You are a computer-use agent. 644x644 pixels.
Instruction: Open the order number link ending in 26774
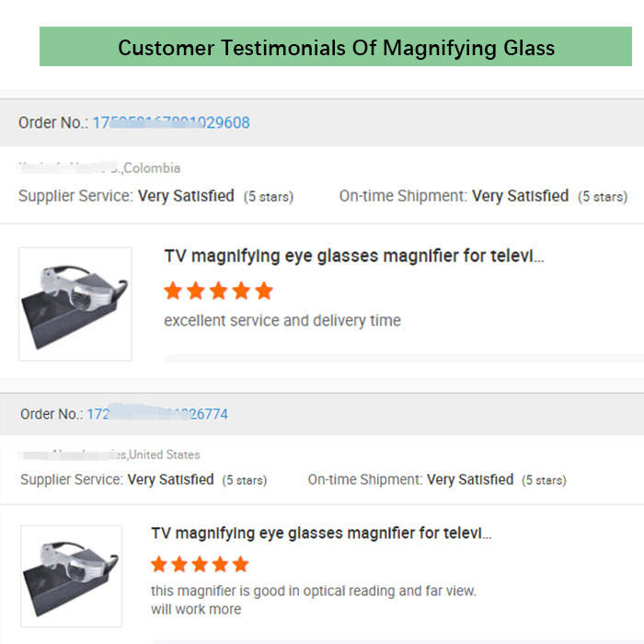click(x=157, y=414)
